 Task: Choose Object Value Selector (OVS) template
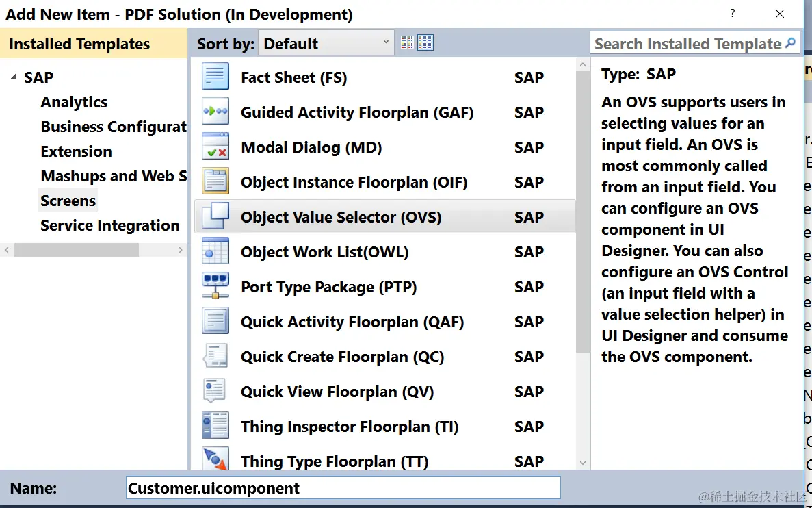pyautogui.click(x=384, y=216)
